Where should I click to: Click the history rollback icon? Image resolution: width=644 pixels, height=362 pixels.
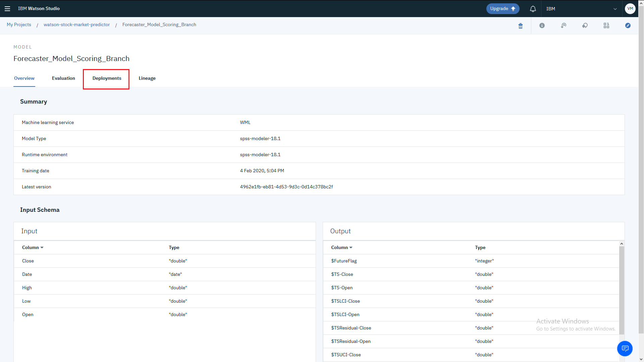[x=563, y=25]
